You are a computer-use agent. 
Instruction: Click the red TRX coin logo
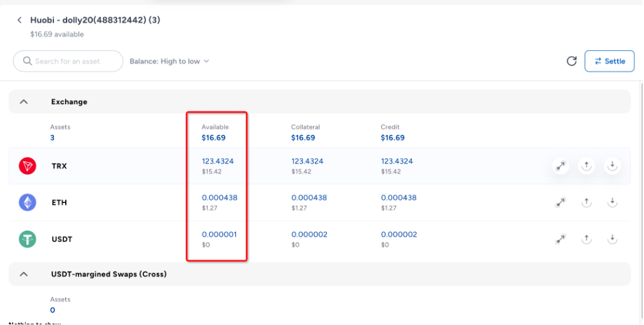tap(27, 166)
